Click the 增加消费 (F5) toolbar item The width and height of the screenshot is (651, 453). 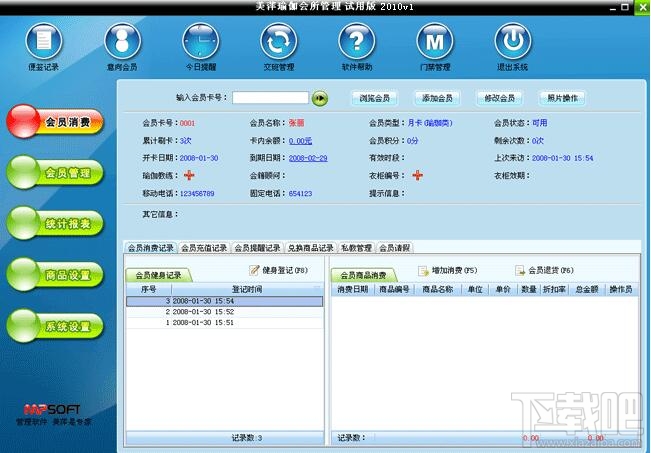[x=448, y=270]
